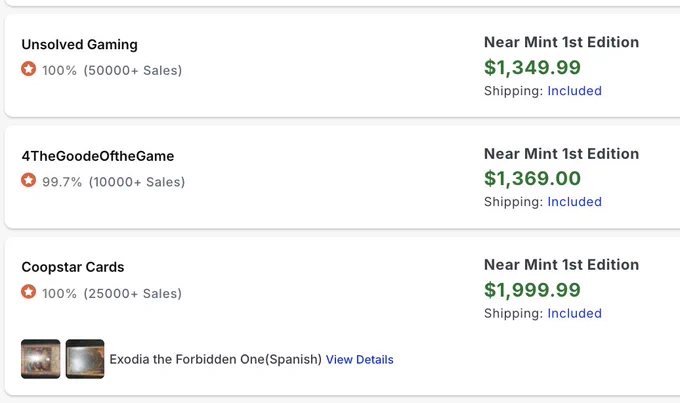Click Included shipping link on $1,999.99 listing

click(x=574, y=313)
